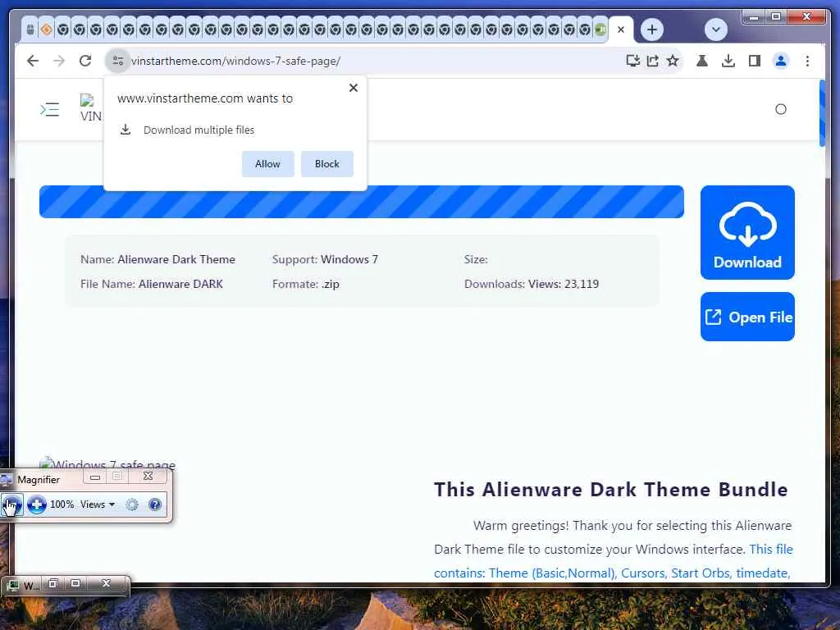Zoom out in Magnifier

point(11,504)
